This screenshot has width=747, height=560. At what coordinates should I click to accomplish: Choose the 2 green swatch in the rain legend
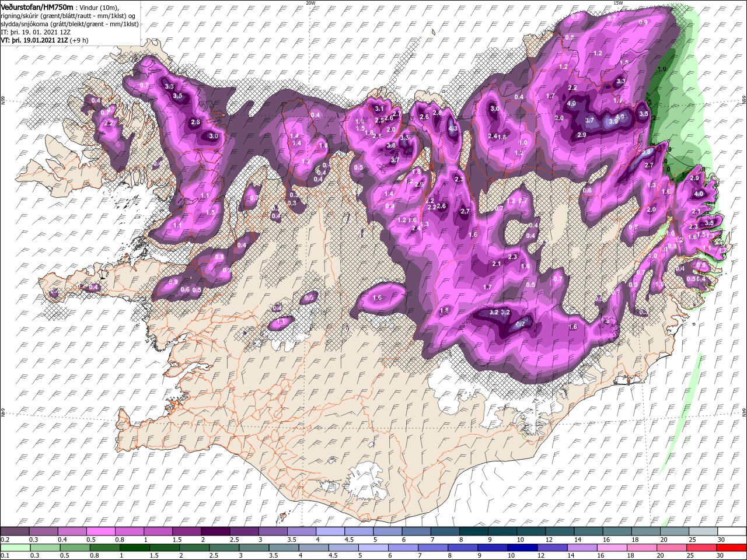196,548
